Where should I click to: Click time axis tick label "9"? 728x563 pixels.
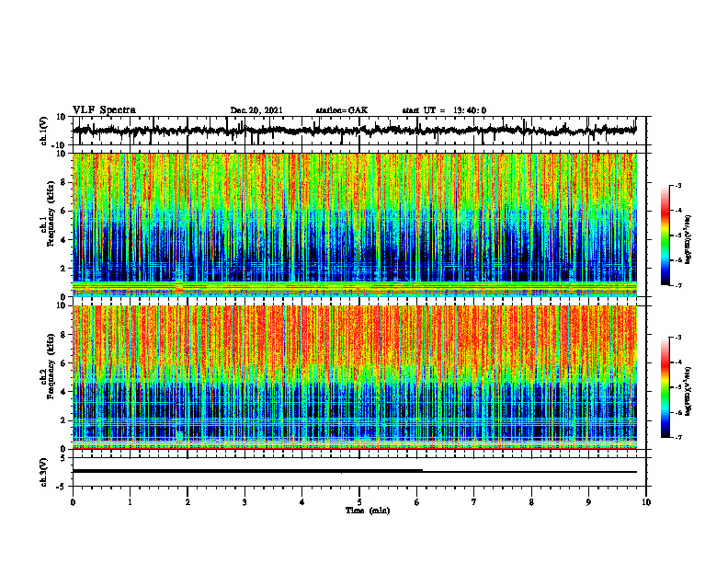tap(588, 502)
